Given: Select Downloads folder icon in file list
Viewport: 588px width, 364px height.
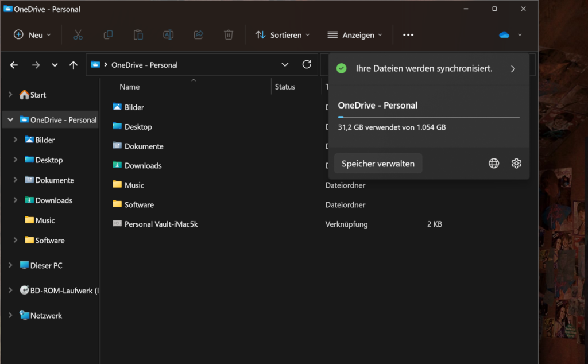Looking at the screenshot, I should [x=117, y=165].
